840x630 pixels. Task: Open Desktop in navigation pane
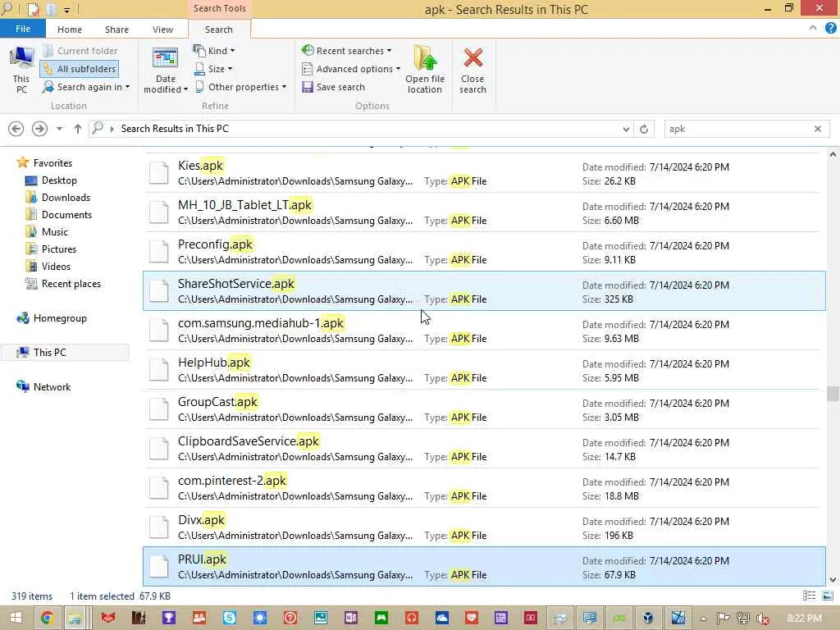coord(52,180)
